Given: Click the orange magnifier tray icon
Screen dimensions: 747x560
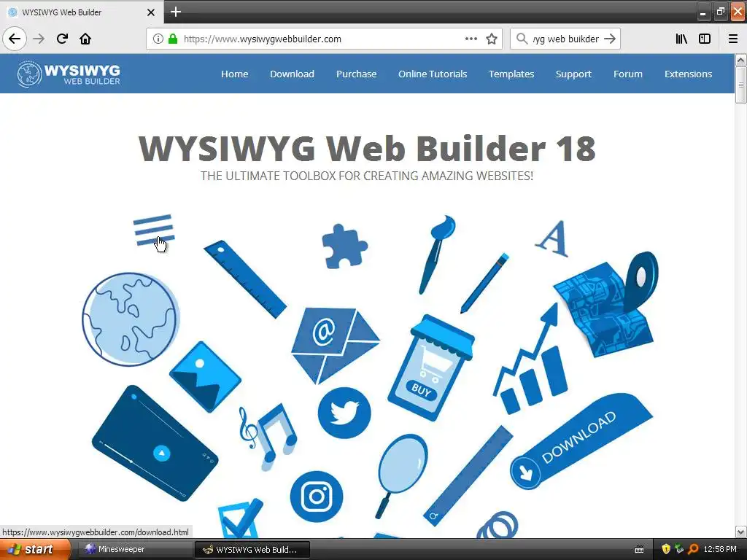Looking at the screenshot, I should coord(693,550).
